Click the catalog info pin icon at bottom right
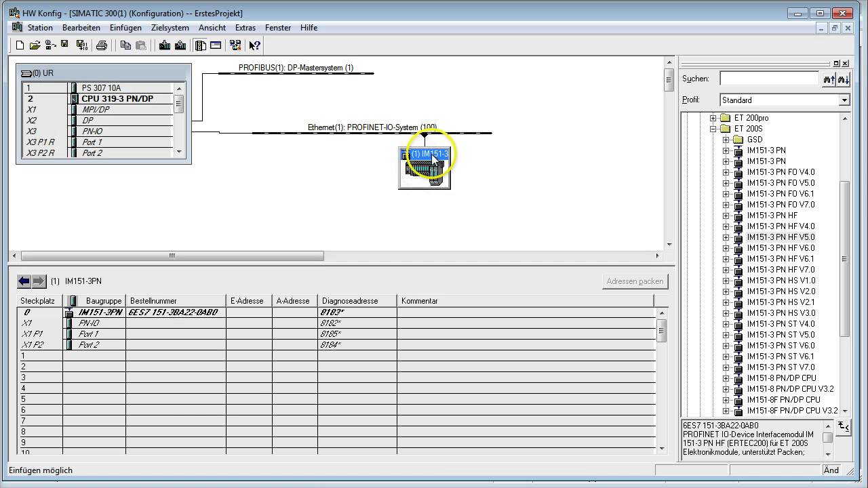Image resolution: width=868 pixels, height=488 pixels. [843, 426]
